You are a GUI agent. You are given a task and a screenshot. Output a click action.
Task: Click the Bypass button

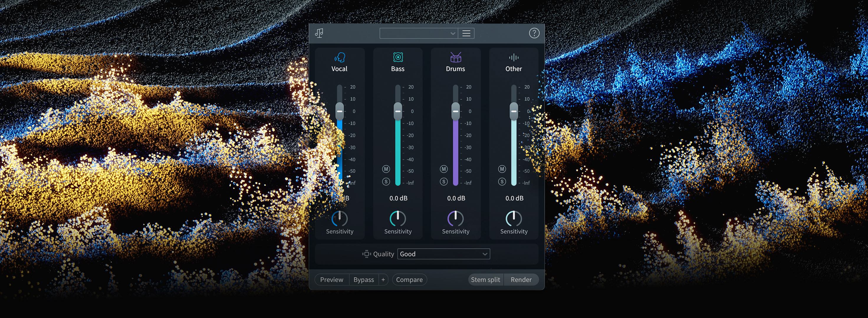coord(364,280)
